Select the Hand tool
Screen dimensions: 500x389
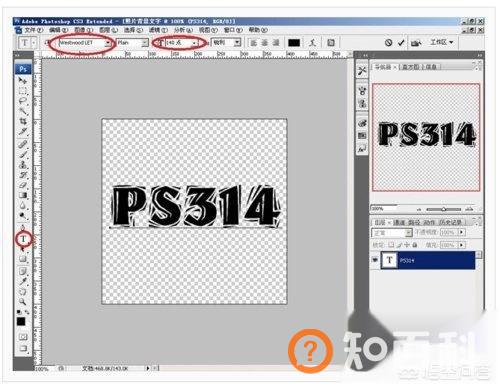coord(23,292)
